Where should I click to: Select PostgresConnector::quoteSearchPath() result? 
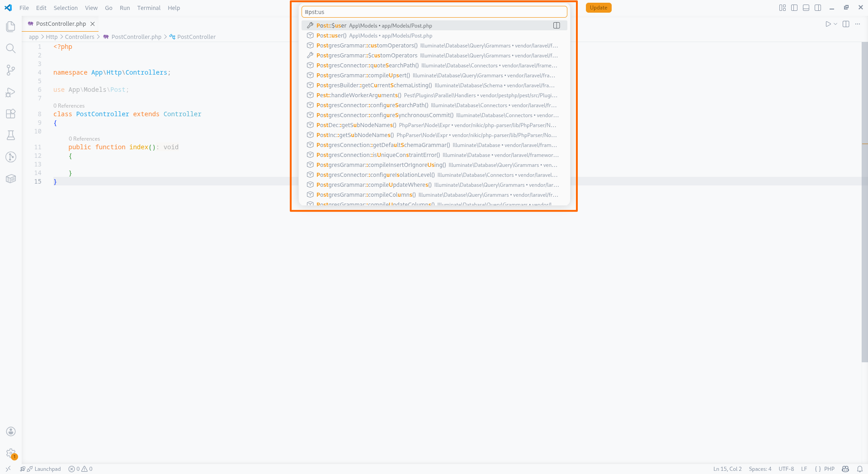point(434,66)
